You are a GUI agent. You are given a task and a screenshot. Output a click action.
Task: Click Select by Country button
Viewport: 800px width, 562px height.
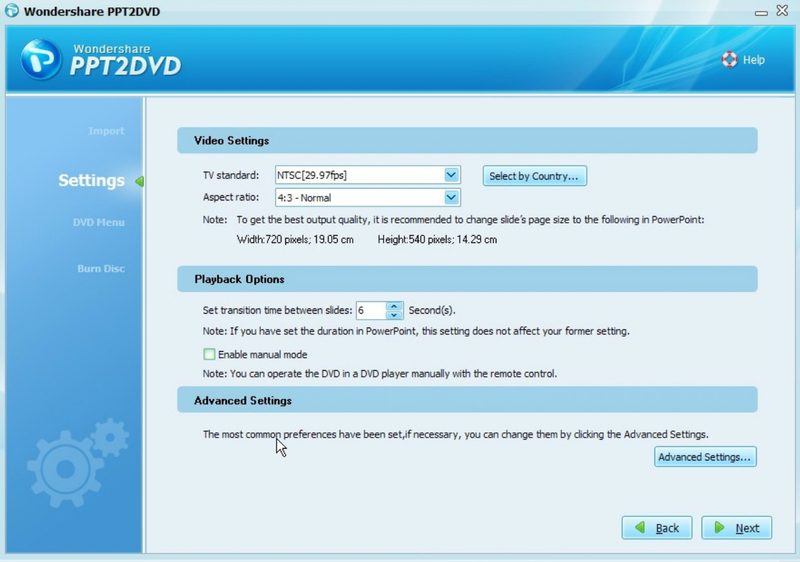pyautogui.click(x=535, y=176)
